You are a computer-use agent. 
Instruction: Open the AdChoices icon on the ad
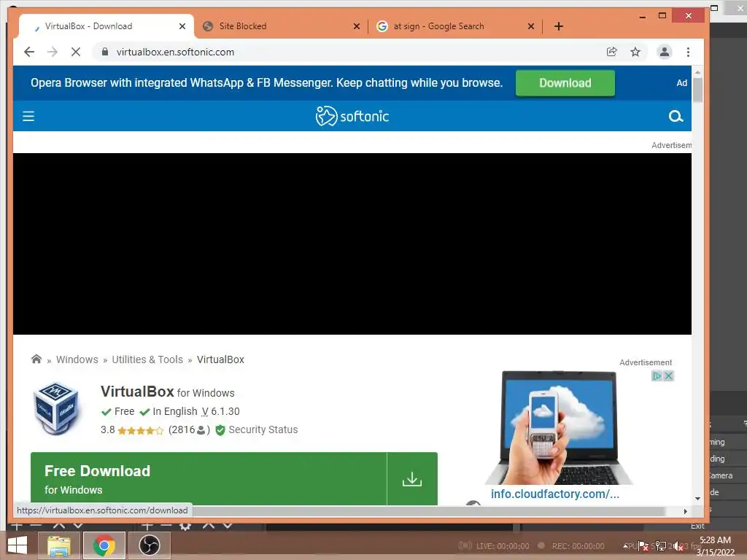657,376
